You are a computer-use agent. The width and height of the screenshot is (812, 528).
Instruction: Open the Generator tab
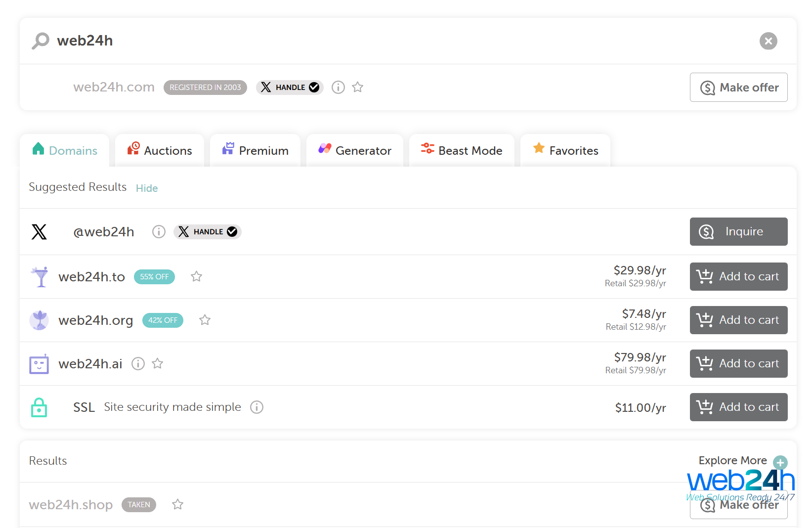[355, 150]
